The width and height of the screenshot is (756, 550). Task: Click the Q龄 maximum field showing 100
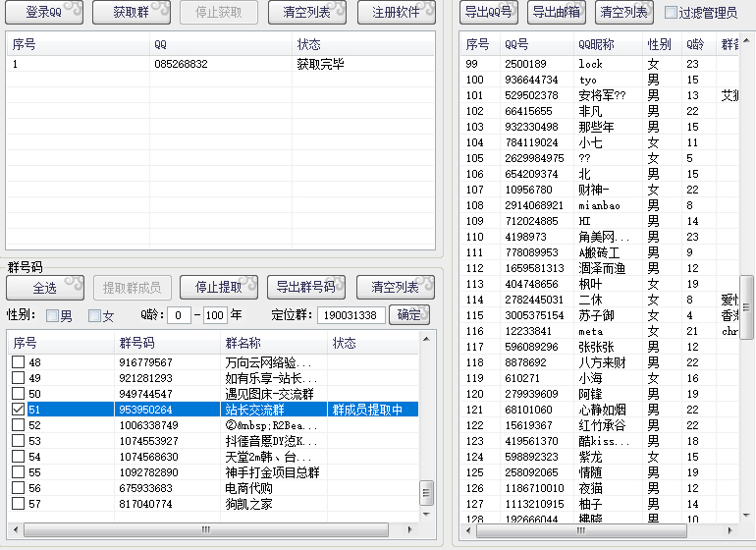[215, 315]
